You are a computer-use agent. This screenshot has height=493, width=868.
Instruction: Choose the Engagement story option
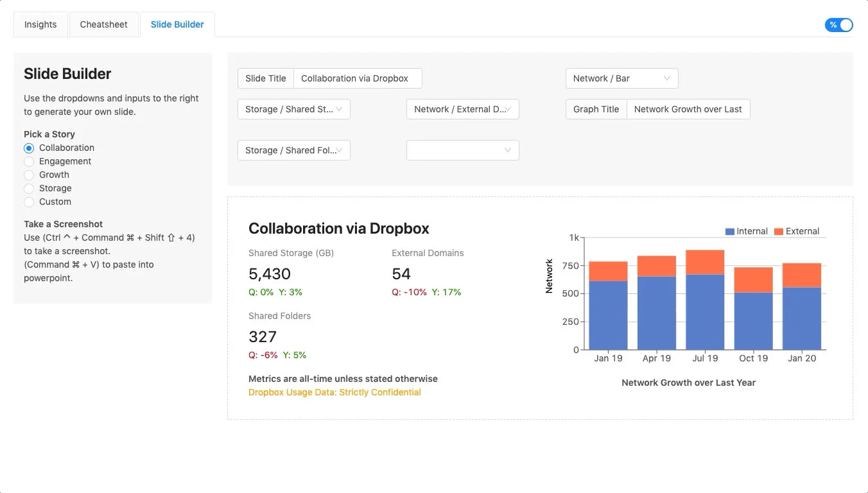(29, 162)
